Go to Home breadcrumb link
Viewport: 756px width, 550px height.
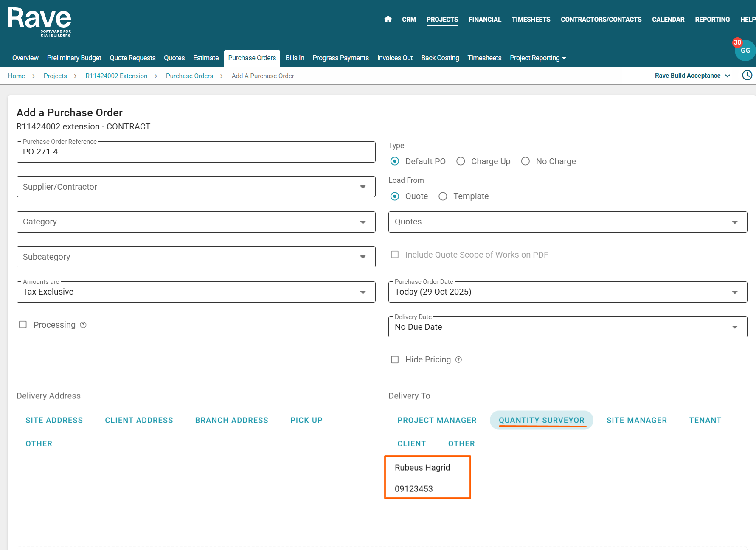pyautogui.click(x=17, y=76)
